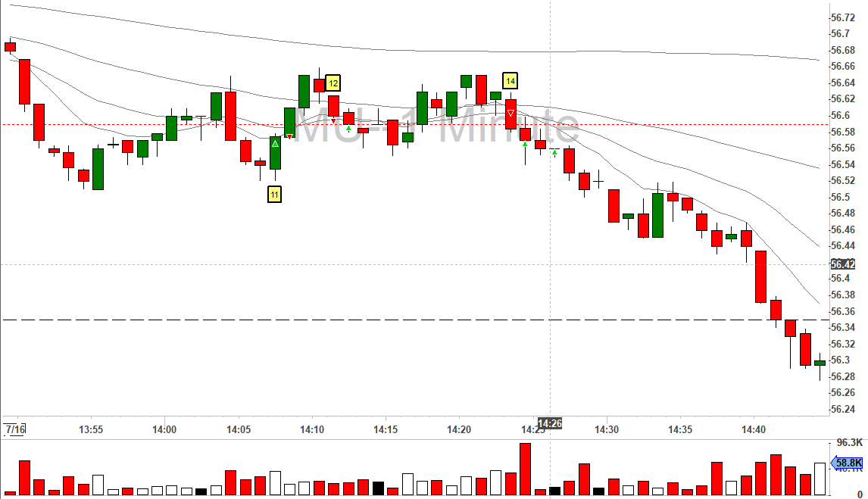Click the yellow trade marker labeled 11
The height and width of the screenshot is (499, 868).
(x=275, y=195)
